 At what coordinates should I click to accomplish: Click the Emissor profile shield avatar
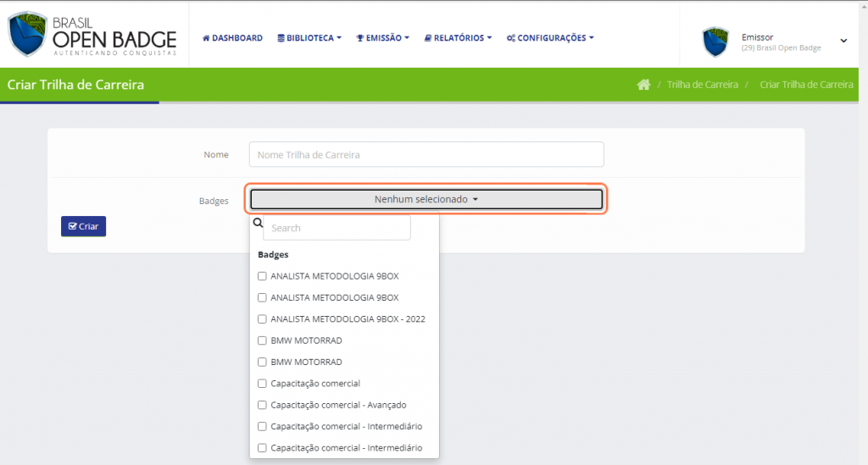coord(715,42)
